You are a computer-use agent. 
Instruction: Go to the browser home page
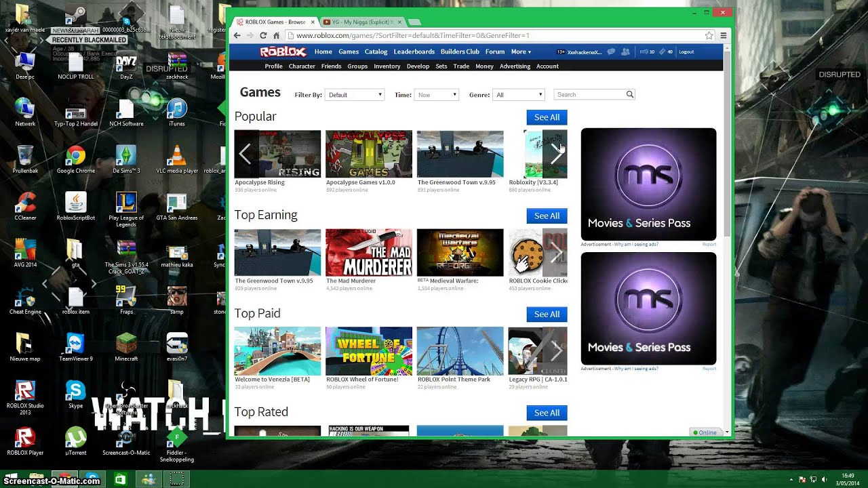click(276, 35)
